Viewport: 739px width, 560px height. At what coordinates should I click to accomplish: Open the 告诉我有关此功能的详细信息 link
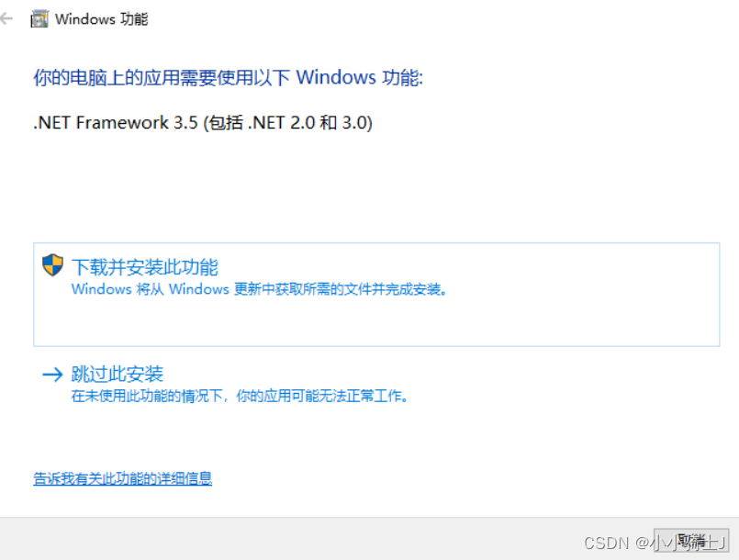point(122,478)
